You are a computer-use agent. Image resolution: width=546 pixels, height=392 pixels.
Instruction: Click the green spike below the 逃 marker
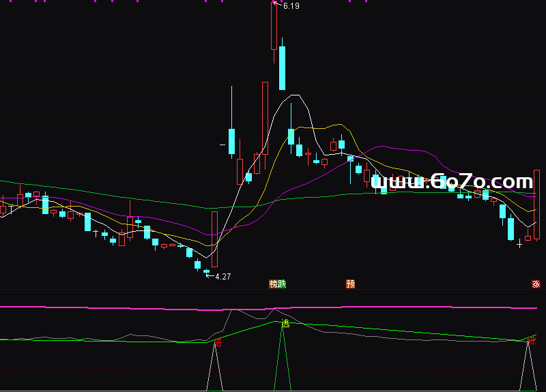283,361
